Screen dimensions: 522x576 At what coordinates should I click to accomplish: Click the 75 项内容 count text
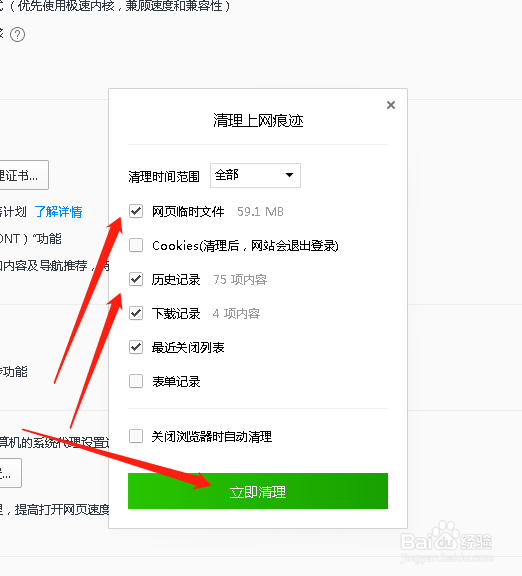(x=240, y=280)
